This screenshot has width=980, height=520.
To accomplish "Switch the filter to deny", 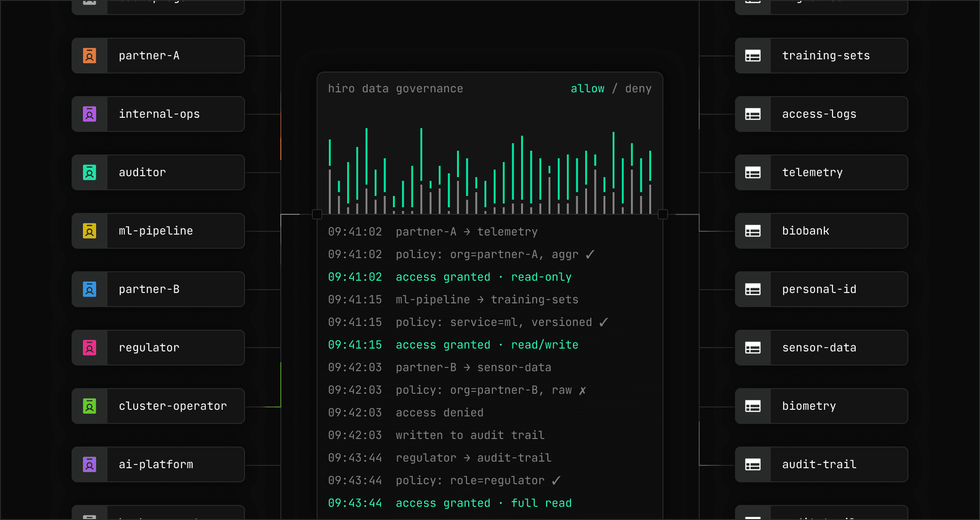I will (638, 89).
